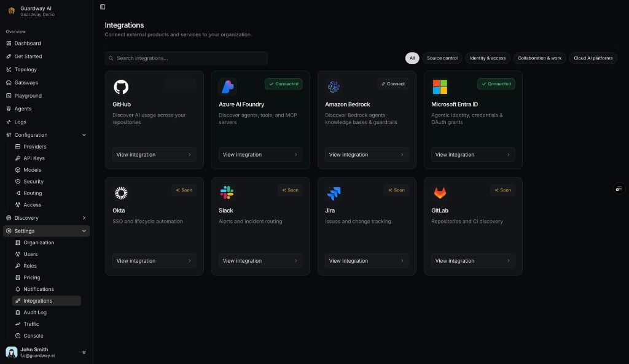The width and height of the screenshot is (629, 364).
Task: Click the arrow on Azure AI Foundry View integration
Action: 296,155
